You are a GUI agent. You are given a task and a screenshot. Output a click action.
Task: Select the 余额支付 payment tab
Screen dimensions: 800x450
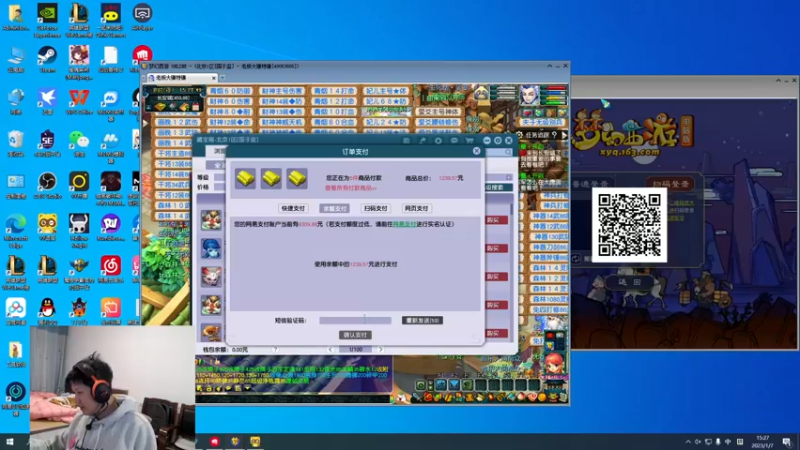click(x=334, y=208)
